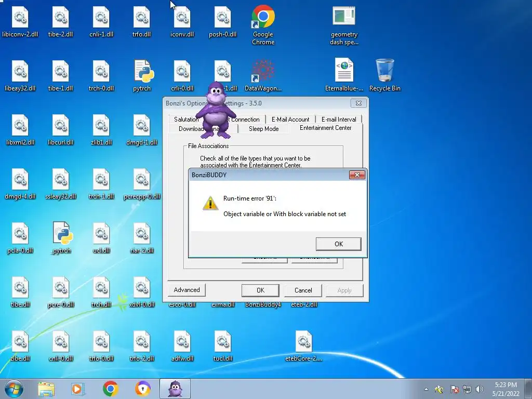The image size is (532, 399).
Task: Select the trfo.dll file icon
Action: tap(142, 21)
